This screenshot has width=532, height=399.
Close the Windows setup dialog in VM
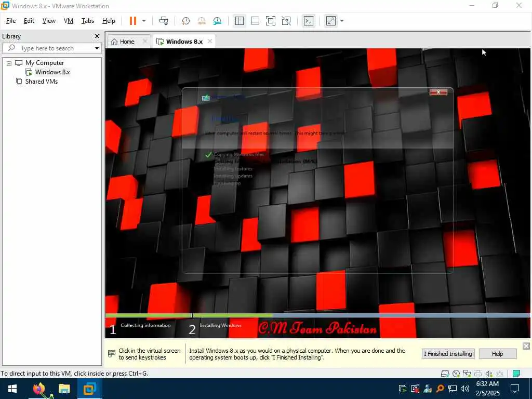click(438, 92)
